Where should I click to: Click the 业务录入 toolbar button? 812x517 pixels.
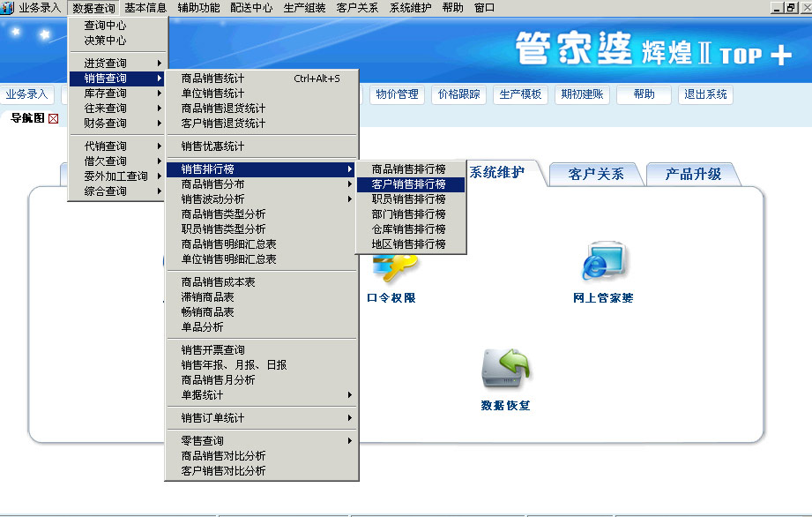pyautogui.click(x=27, y=94)
